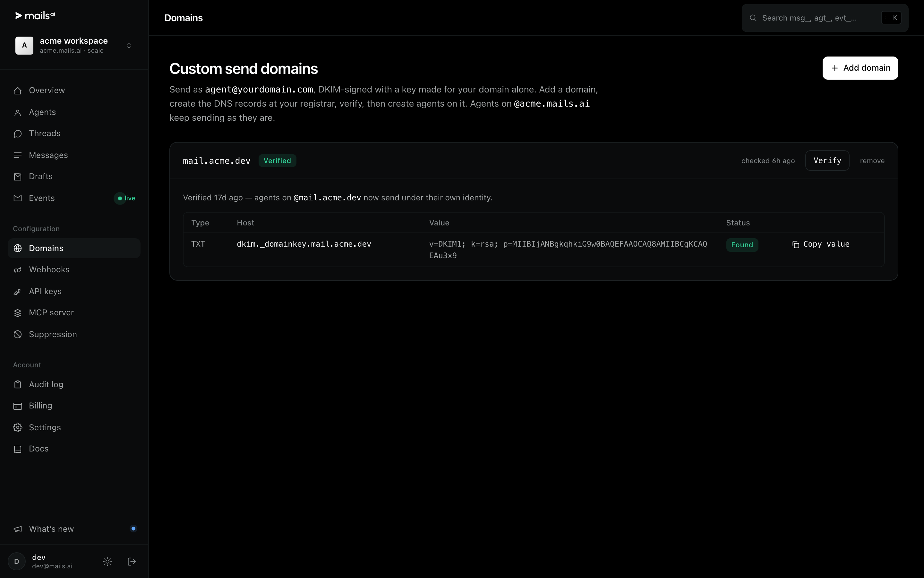924x578 pixels.
Task: Click the dev user avatar D
Action: tap(16, 562)
